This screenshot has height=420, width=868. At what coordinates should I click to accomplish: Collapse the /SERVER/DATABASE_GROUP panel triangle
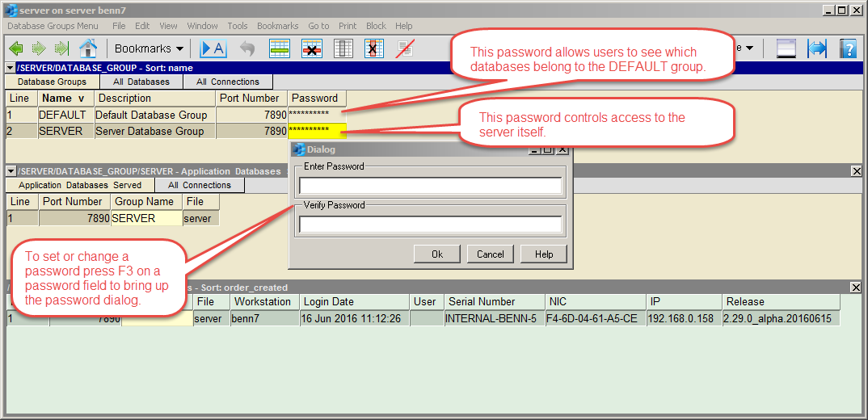[11, 68]
